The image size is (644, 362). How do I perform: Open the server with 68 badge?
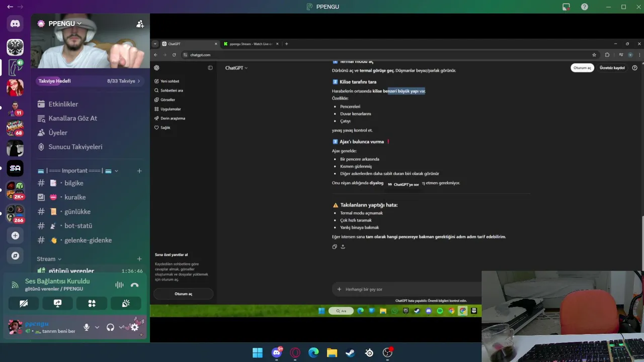pos(15,128)
